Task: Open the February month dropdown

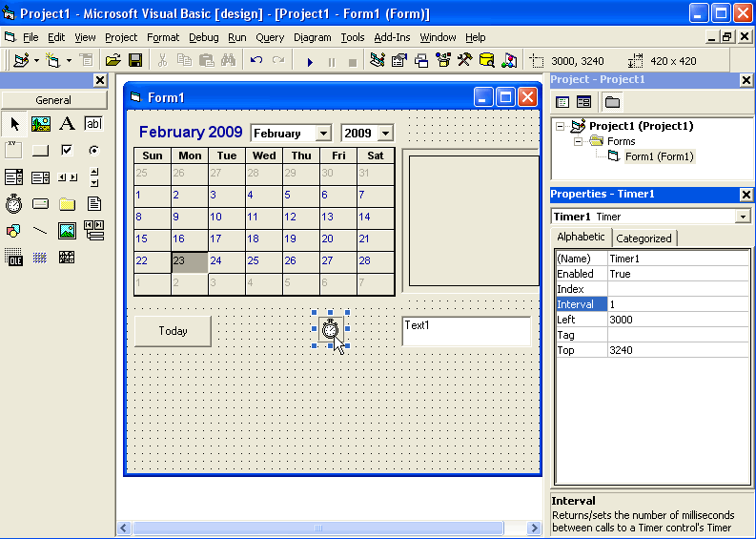Action: tap(324, 134)
